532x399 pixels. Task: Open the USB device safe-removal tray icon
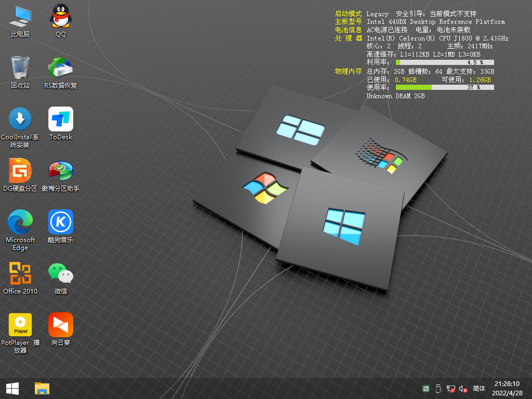pyautogui.click(x=438, y=389)
